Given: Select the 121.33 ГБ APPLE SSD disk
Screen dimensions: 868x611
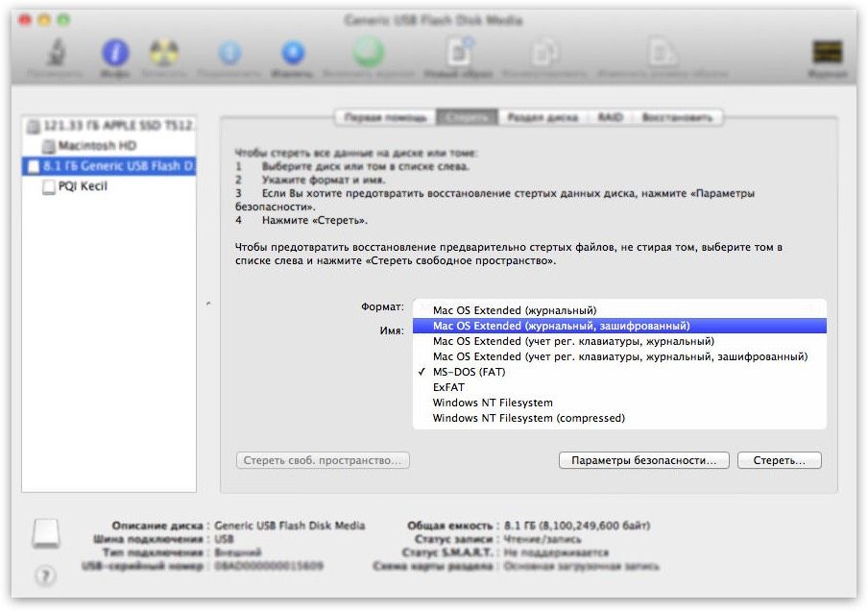Looking at the screenshot, I should 110,126.
